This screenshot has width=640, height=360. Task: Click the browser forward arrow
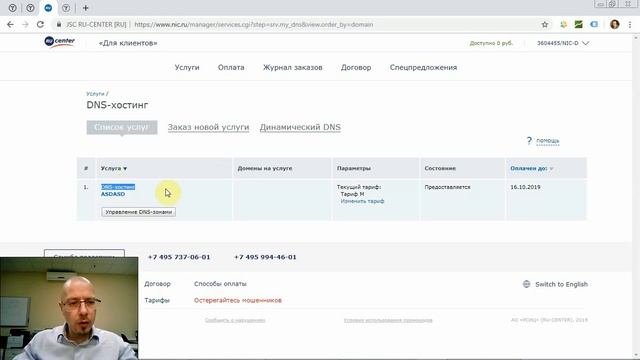pyautogui.click(x=25, y=24)
